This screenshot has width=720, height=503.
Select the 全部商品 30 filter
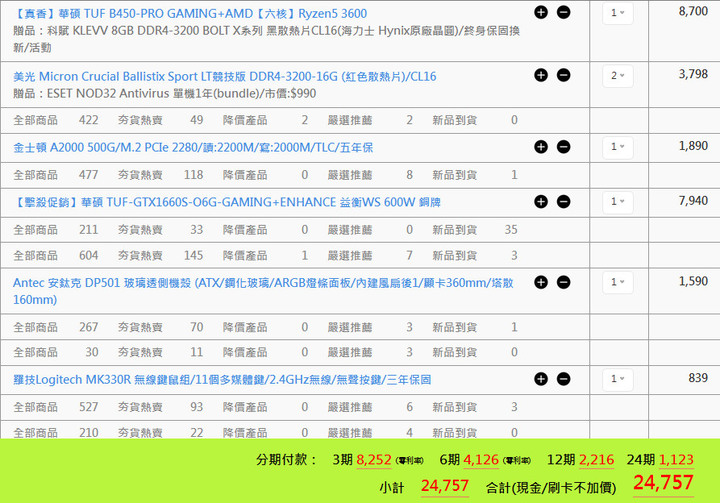56,352
